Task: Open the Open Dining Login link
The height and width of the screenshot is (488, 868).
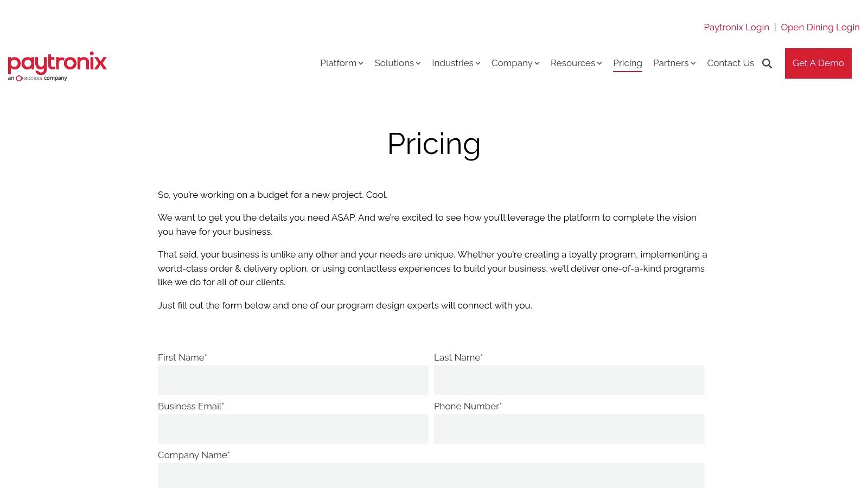Action: [820, 27]
